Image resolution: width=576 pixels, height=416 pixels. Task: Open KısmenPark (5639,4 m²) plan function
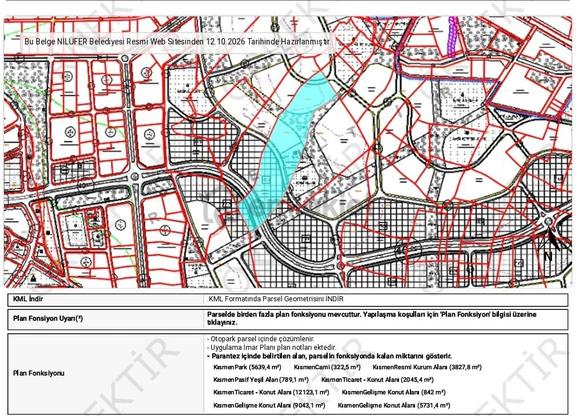pos(247,367)
